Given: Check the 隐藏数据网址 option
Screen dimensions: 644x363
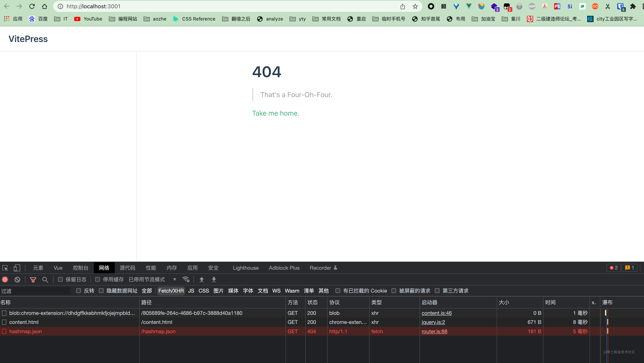Looking at the screenshot, I should [x=101, y=291].
